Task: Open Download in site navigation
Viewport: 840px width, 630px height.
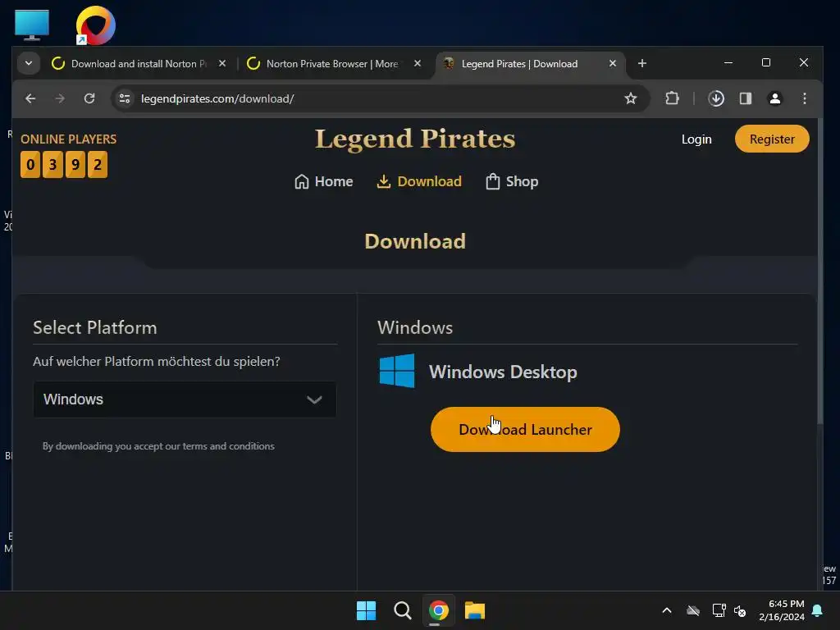Action: pyautogui.click(x=419, y=181)
